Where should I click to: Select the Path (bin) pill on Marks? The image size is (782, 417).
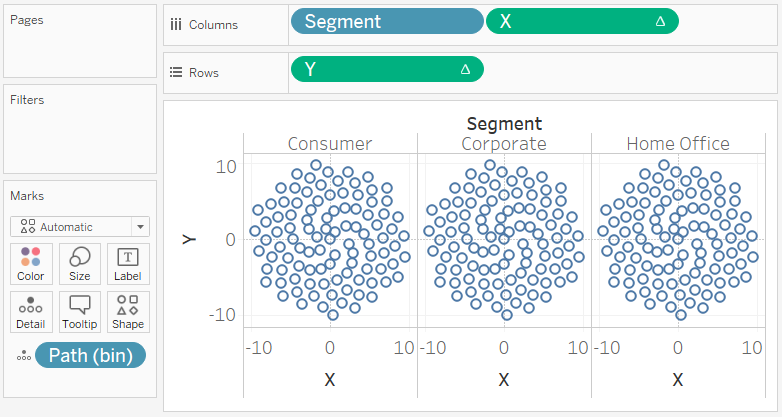pos(90,355)
